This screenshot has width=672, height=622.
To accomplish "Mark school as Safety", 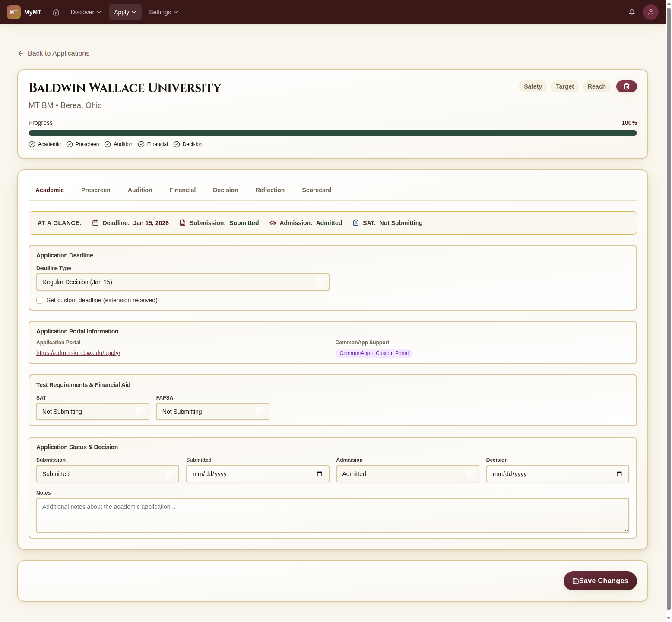I will tap(533, 86).
